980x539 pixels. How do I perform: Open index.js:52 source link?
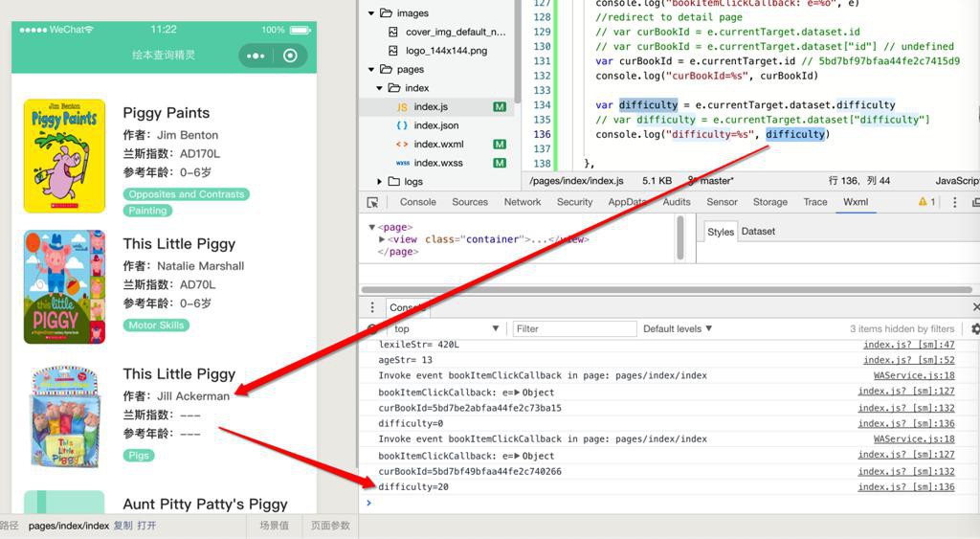[909, 360]
